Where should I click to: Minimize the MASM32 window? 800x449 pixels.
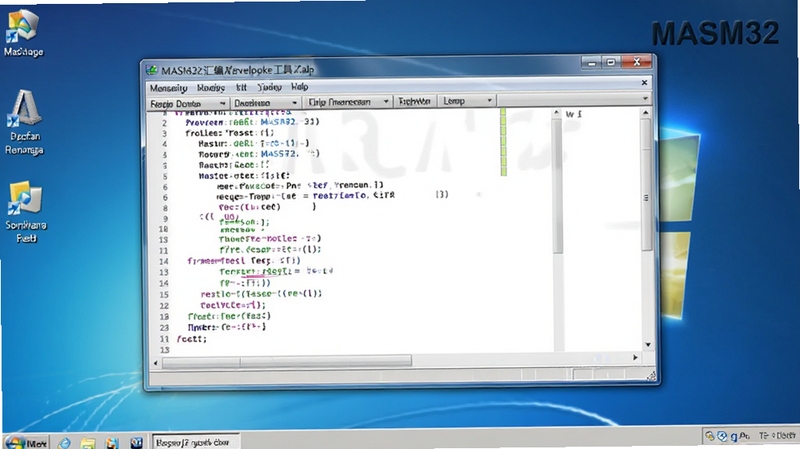(592, 63)
